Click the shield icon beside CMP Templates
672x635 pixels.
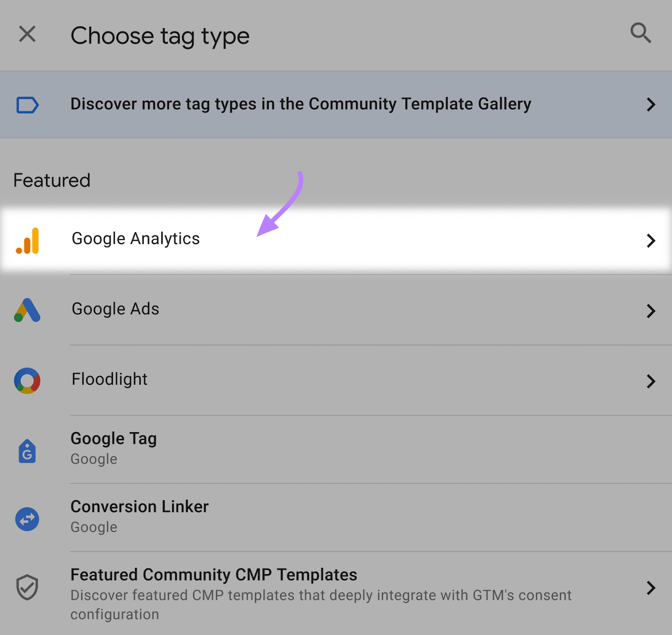click(27, 588)
